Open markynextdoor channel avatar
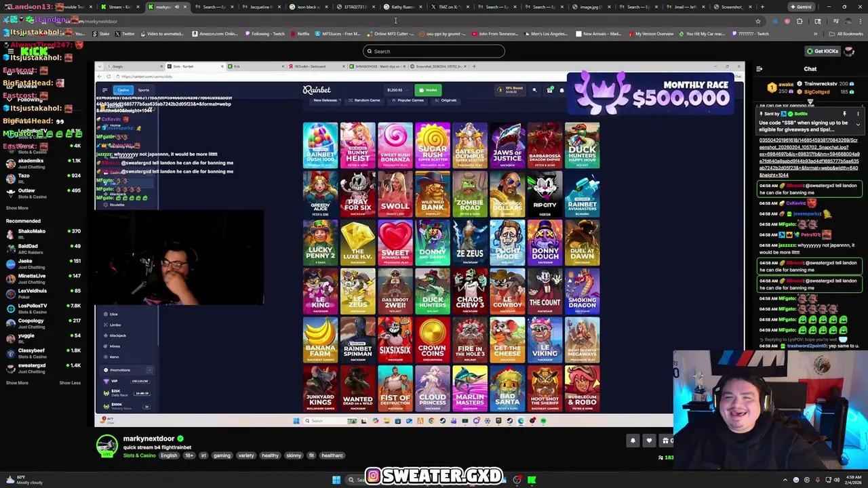The width and height of the screenshot is (868, 488). (x=106, y=446)
